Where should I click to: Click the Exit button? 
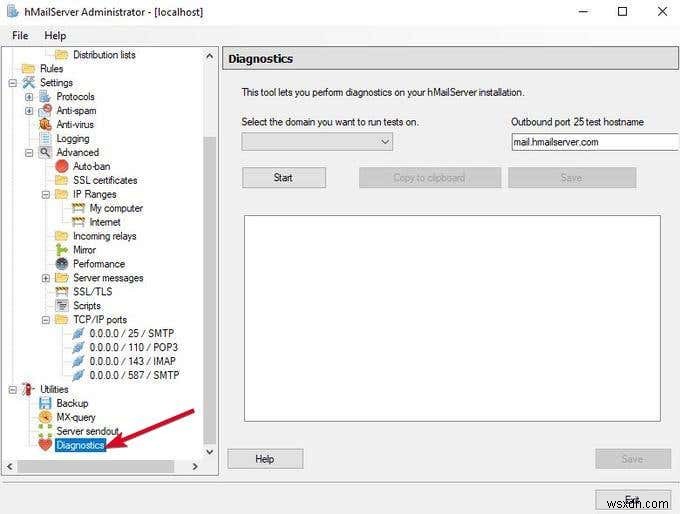(x=633, y=500)
